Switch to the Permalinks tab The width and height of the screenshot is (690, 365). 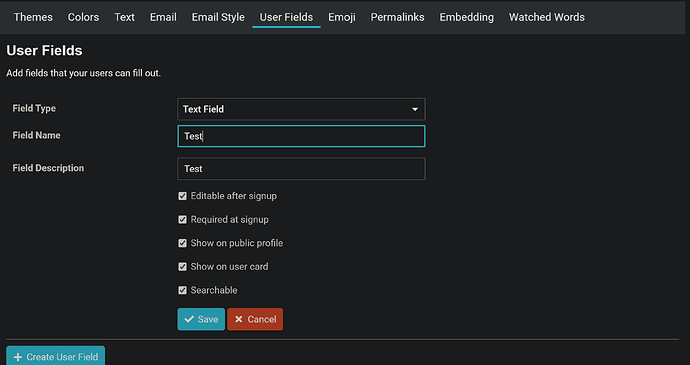click(397, 17)
